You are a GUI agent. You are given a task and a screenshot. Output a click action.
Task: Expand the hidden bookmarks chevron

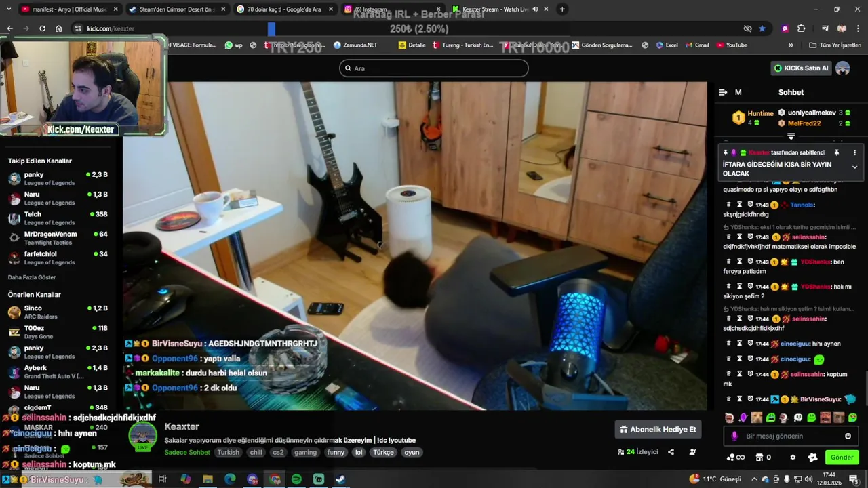click(x=791, y=45)
